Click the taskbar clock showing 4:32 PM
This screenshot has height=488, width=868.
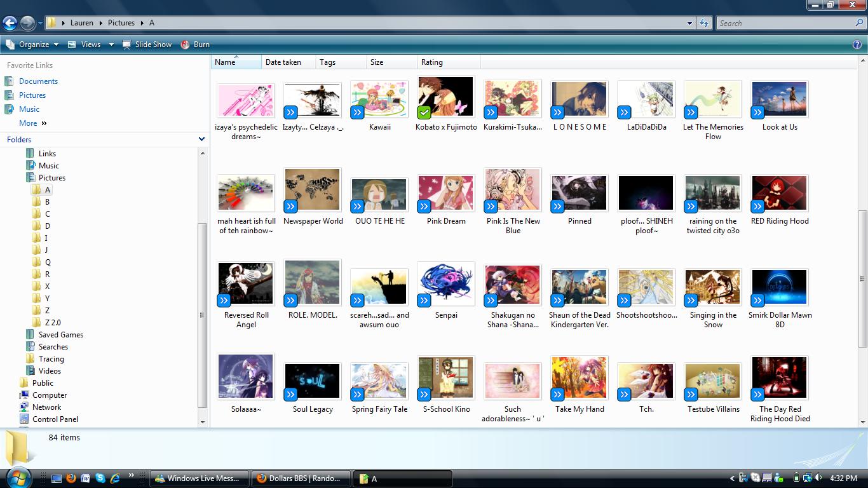[x=843, y=478]
